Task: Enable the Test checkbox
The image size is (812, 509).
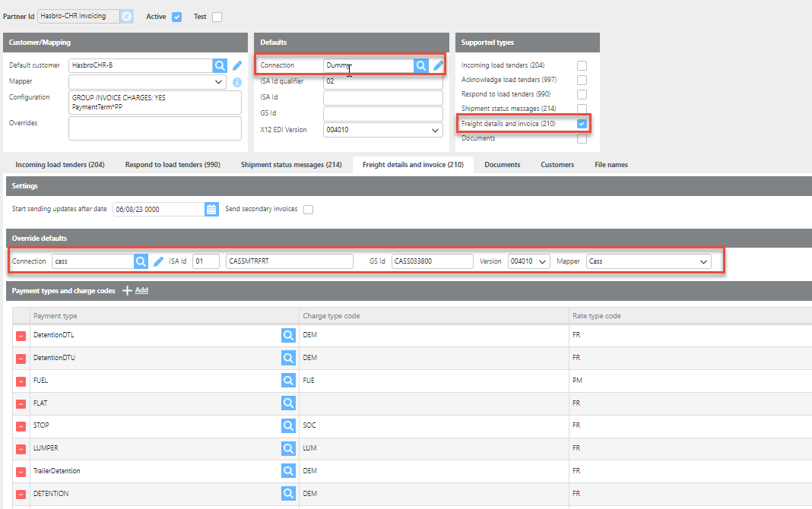Action: point(217,17)
